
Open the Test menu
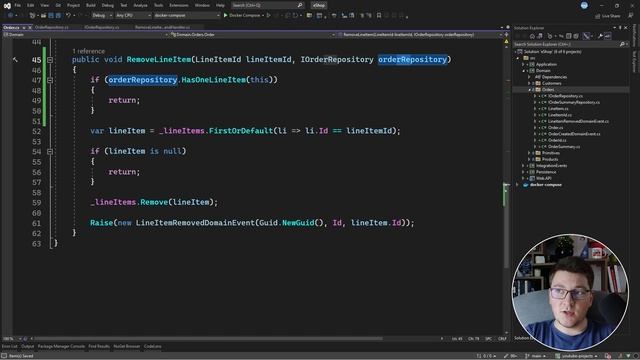(x=124, y=5)
